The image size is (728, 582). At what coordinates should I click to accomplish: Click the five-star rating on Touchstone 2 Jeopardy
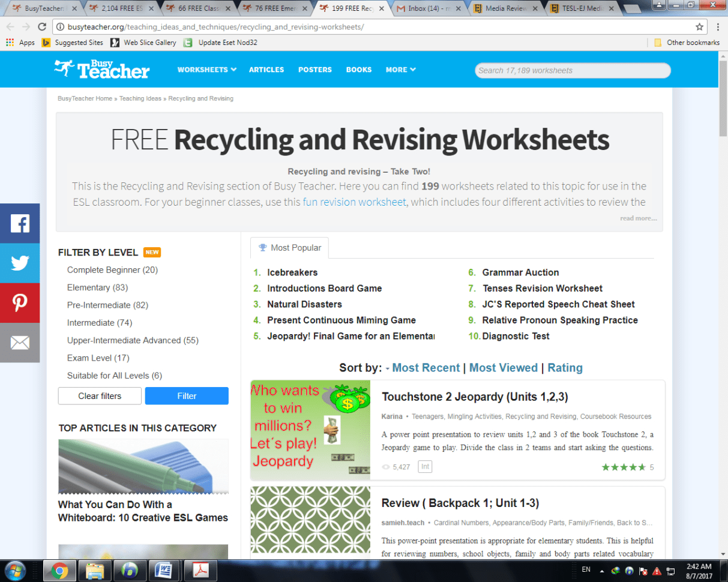click(x=624, y=467)
